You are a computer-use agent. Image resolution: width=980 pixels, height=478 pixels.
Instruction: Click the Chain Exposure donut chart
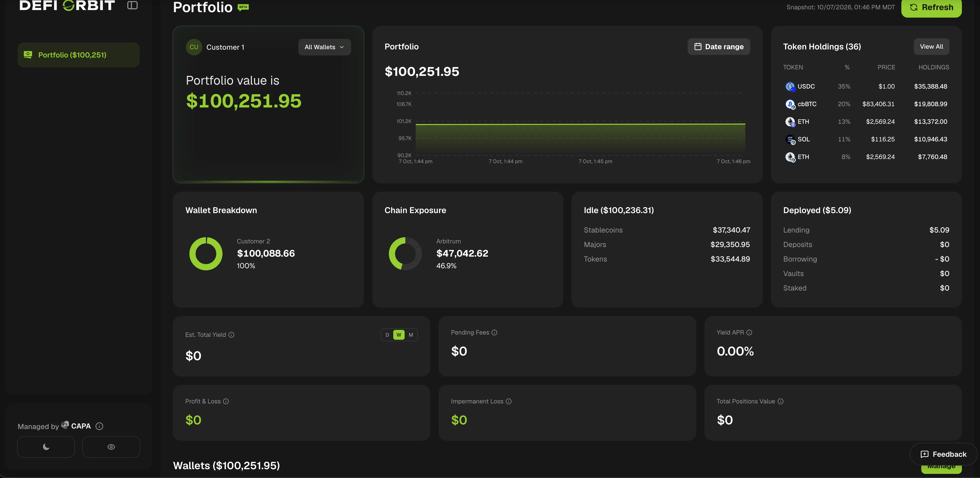coord(405,254)
